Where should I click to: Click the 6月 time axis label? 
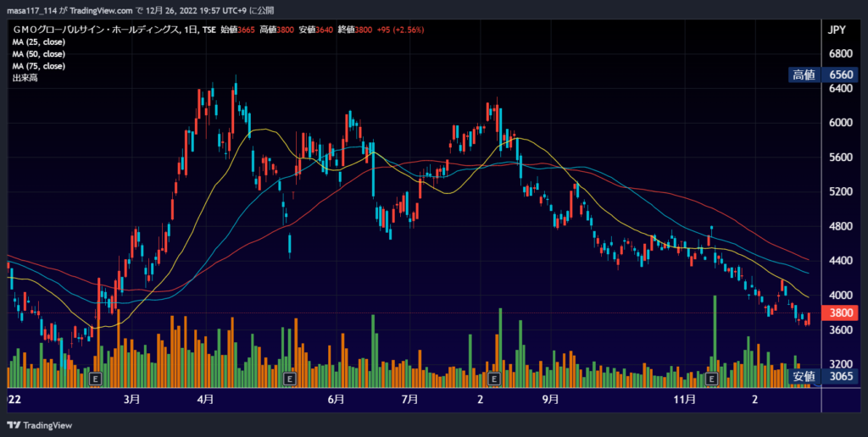point(336,400)
